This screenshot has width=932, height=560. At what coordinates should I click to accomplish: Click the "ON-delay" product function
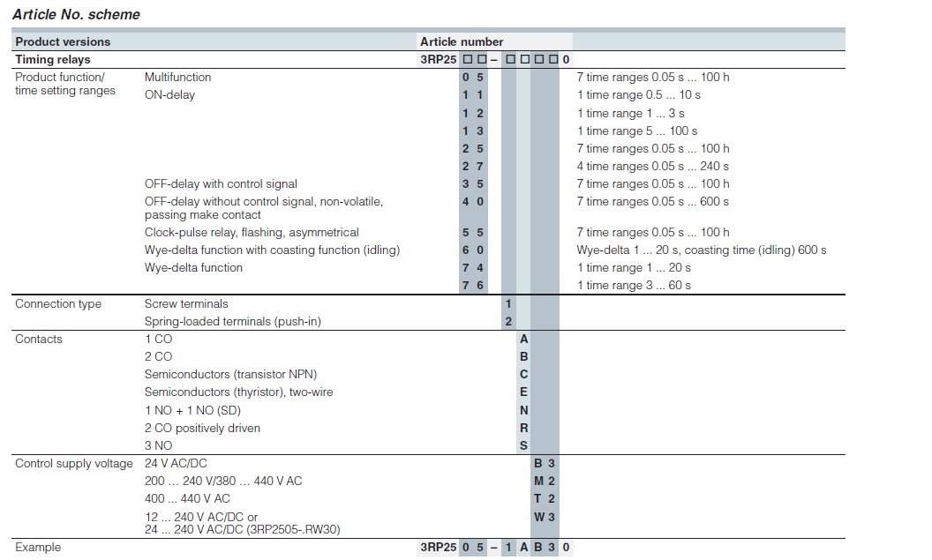[x=169, y=95]
